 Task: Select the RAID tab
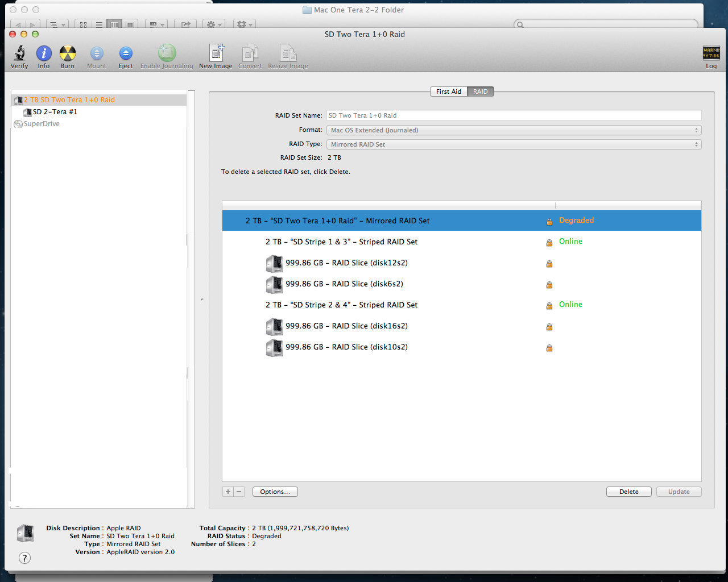point(481,91)
